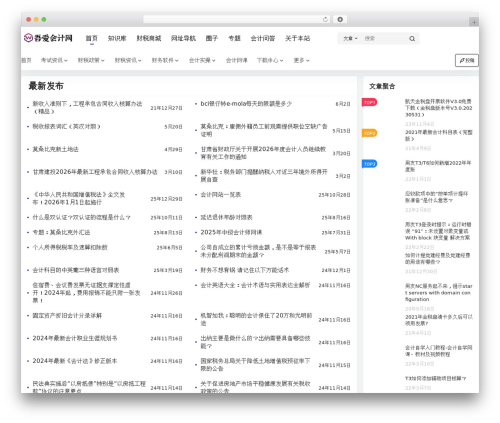Expand the 下载中心 submenu
This screenshot has width=500, height=423.
point(270,60)
